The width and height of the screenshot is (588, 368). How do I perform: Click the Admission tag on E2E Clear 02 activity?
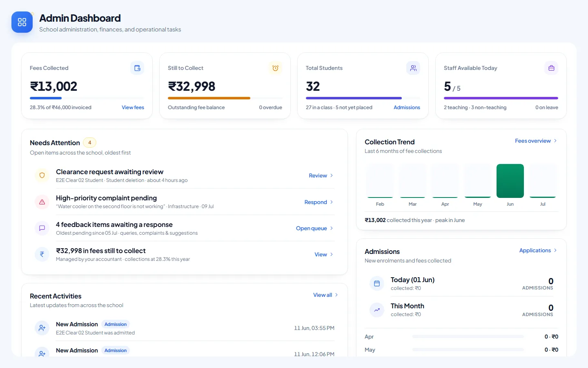point(116,324)
